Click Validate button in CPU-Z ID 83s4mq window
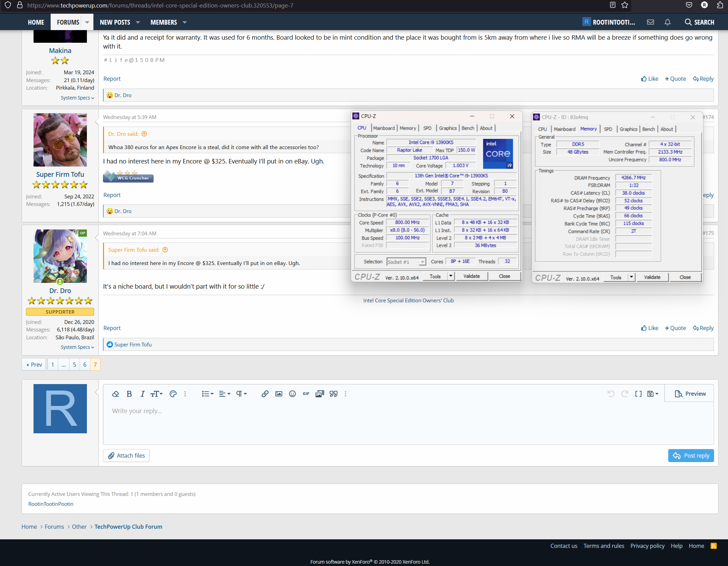The height and width of the screenshot is (566, 728). pyautogui.click(x=652, y=277)
